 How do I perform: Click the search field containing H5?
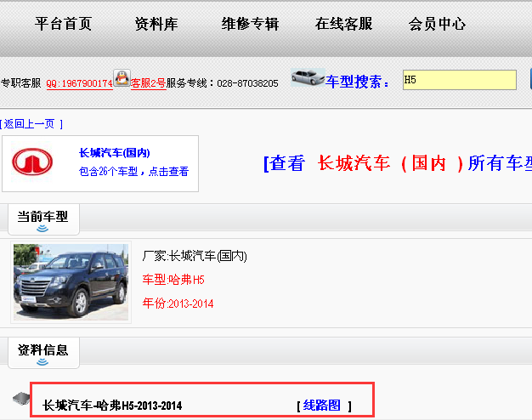coord(460,80)
